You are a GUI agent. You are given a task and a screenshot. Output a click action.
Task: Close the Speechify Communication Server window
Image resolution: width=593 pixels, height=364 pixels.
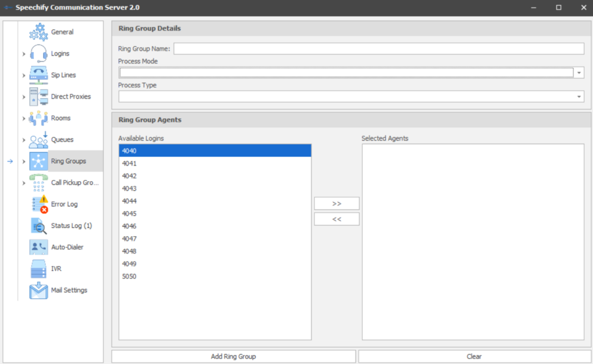(584, 8)
